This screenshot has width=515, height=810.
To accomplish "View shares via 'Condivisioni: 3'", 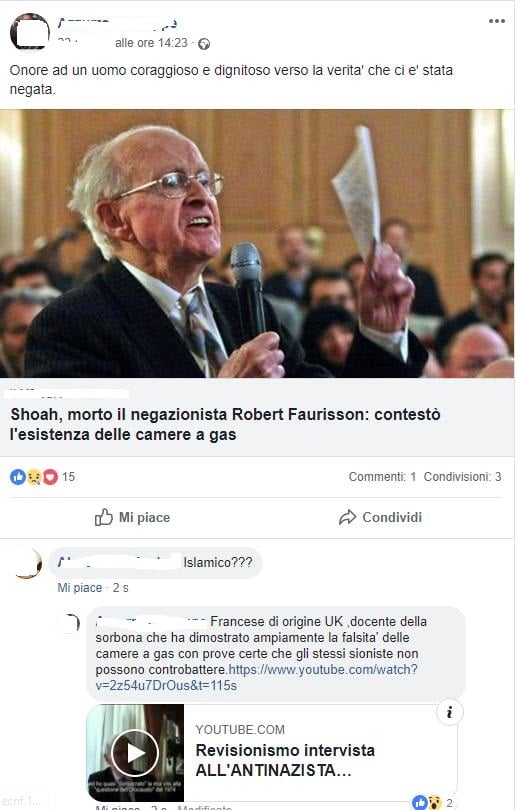I will (x=462, y=477).
